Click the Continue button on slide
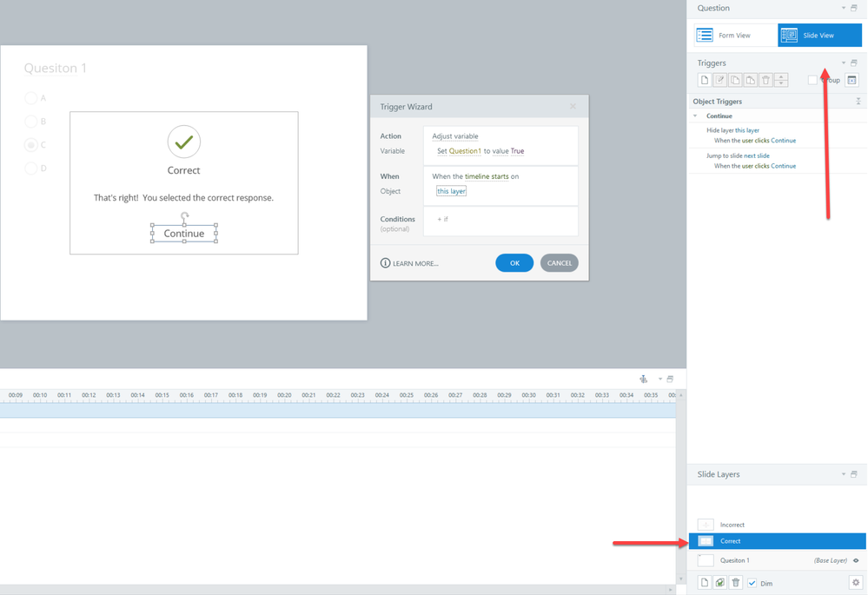Viewport: 868px width, 595px height. (184, 234)
